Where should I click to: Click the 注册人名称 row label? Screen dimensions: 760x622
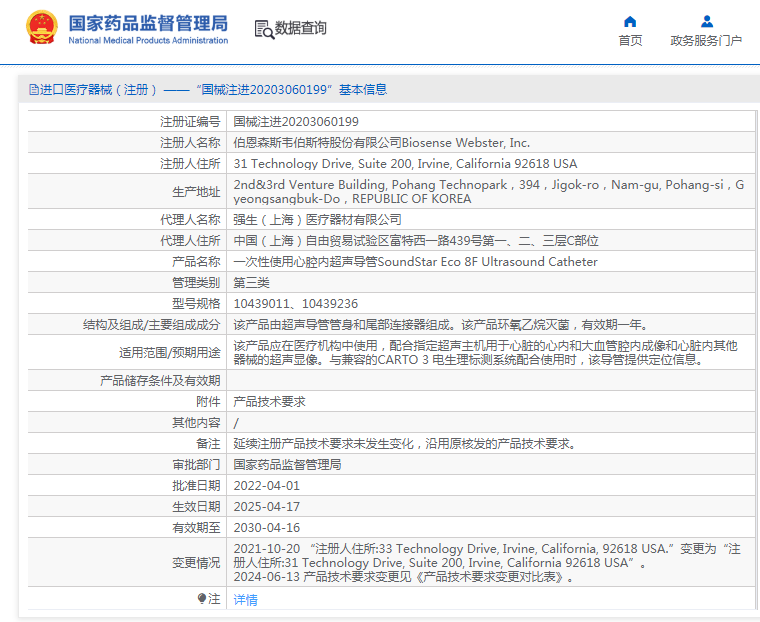(190, 143)
